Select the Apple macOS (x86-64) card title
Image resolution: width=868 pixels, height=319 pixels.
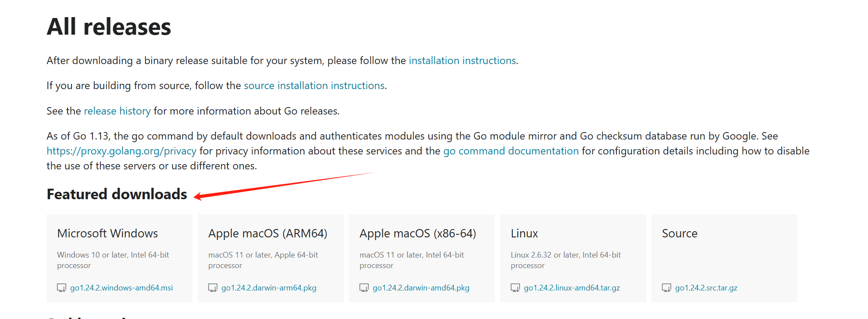(418, 233)
